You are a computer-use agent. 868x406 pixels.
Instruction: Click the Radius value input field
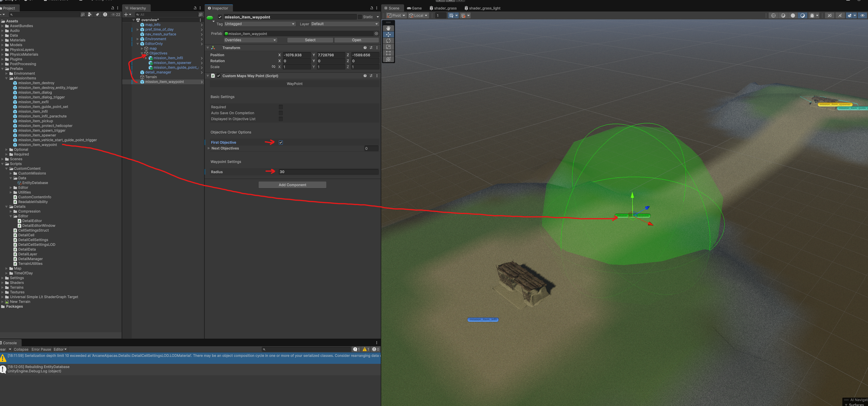pos(328,172)
